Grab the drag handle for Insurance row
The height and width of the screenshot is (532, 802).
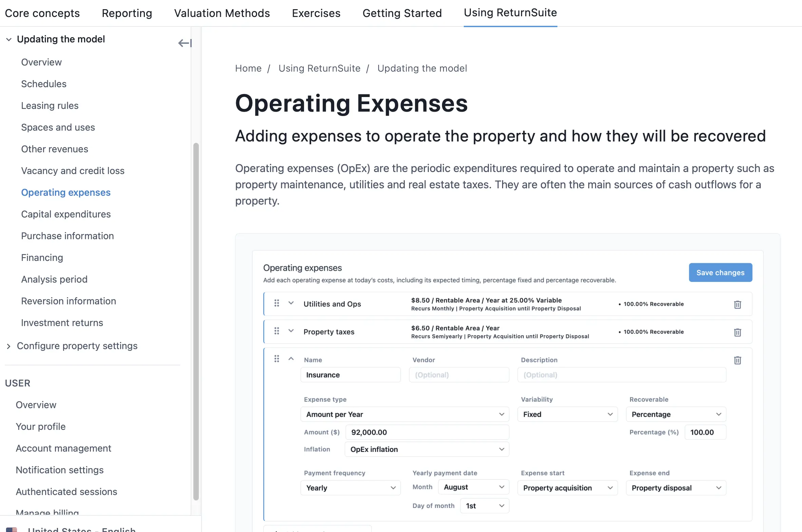pyautogui.click(x=277, y=359)
